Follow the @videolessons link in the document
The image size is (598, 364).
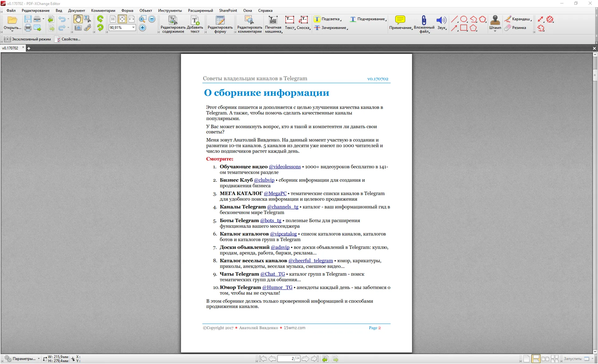285,167
